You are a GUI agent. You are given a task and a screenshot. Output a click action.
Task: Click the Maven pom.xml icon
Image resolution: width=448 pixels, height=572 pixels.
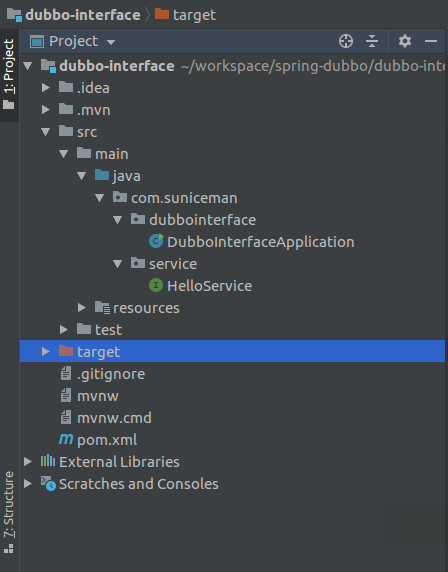66,439
